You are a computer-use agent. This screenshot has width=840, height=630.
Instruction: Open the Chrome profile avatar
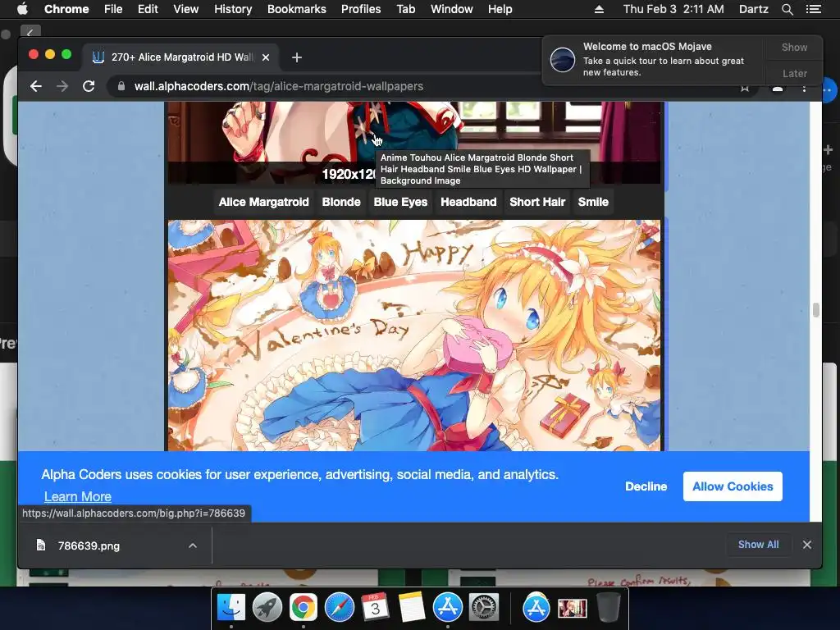pyautogui.click(x=778, y=89)
